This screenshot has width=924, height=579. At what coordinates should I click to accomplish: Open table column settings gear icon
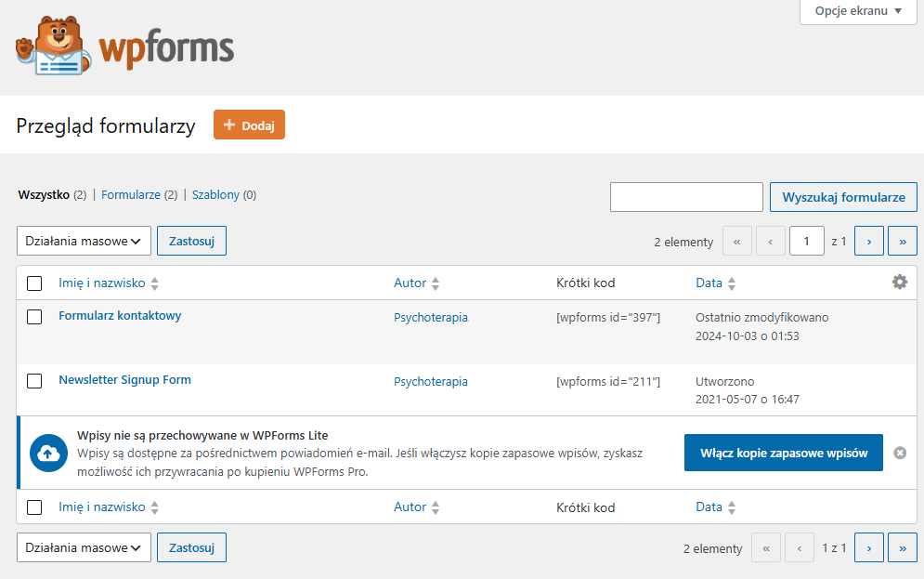899,282
